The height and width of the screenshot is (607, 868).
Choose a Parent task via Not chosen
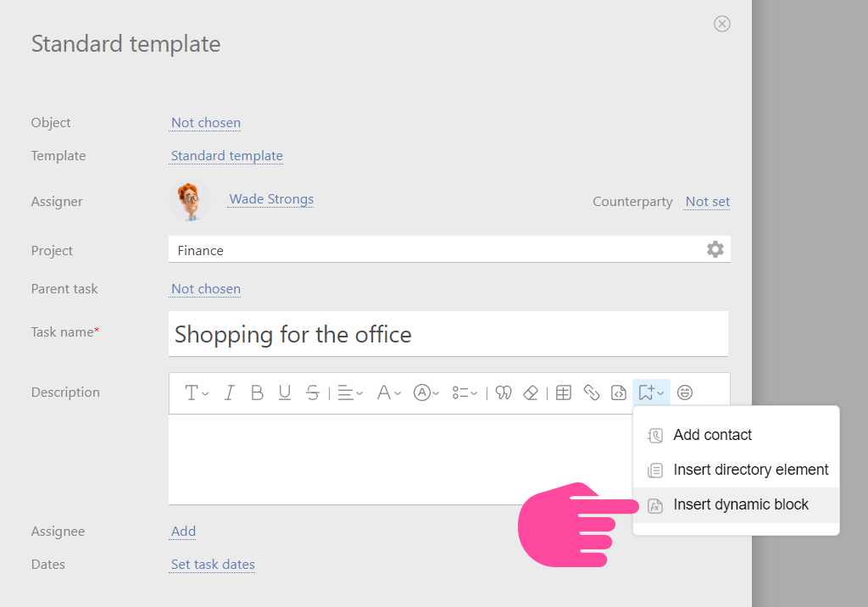click(206, 289)
